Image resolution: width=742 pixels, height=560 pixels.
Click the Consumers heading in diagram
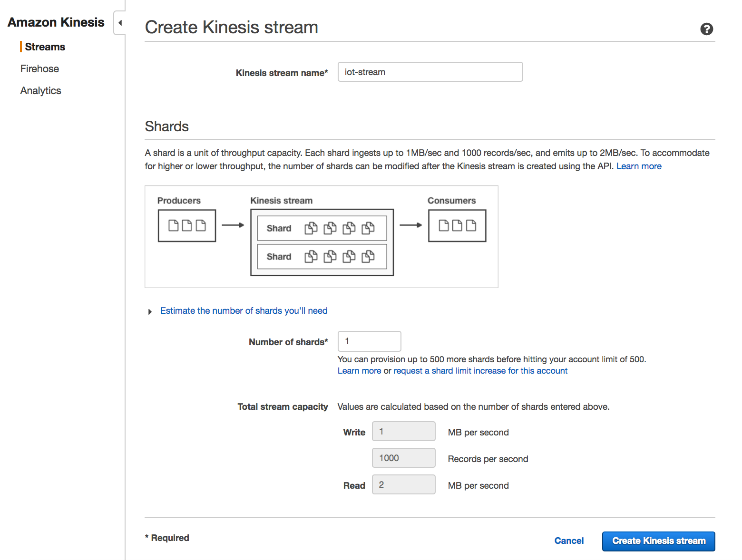click(x=451, y=201)
